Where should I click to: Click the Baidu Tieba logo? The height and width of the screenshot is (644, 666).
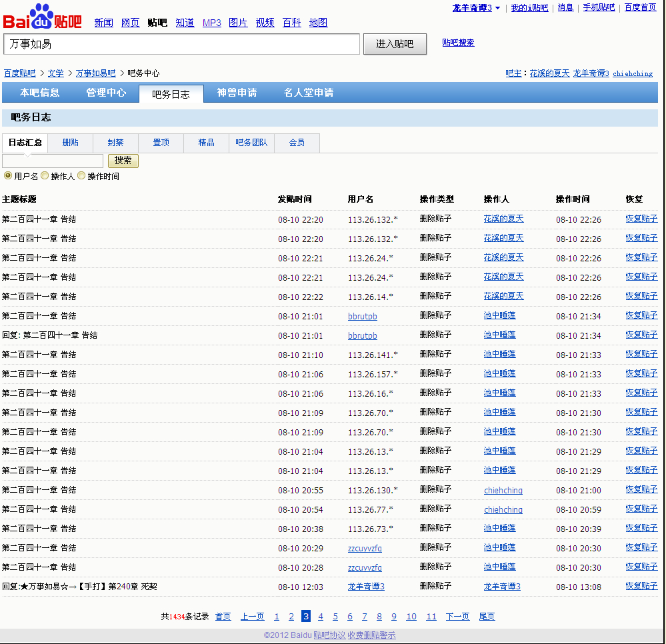coord(42,17)
